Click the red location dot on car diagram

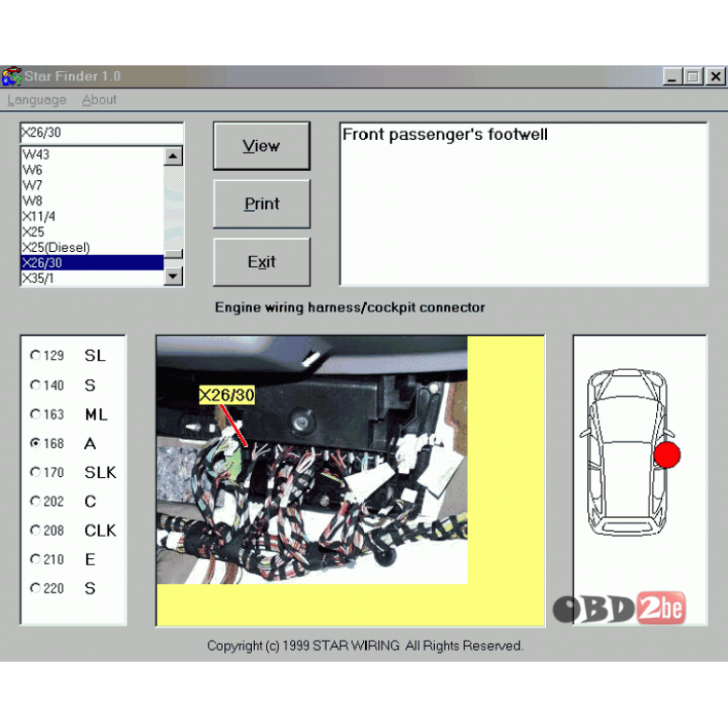pos(667,455)
